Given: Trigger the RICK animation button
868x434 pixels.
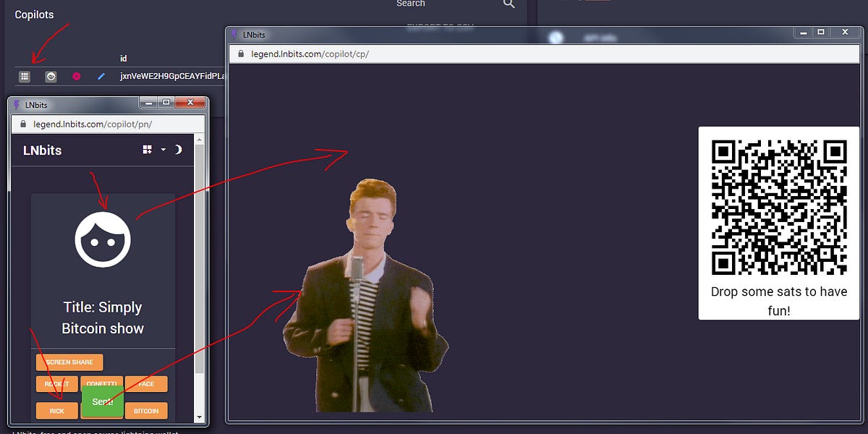Looking at the screenshot, I should coord(56,410).
